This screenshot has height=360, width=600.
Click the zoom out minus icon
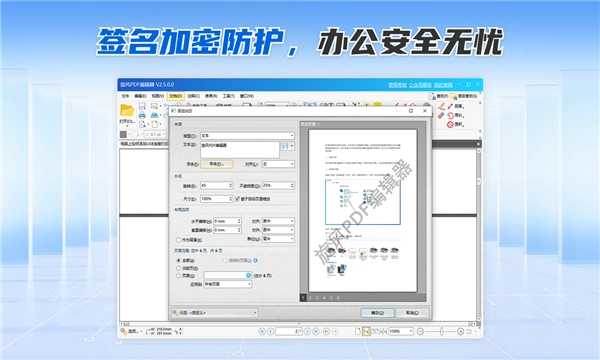[420, 331]
